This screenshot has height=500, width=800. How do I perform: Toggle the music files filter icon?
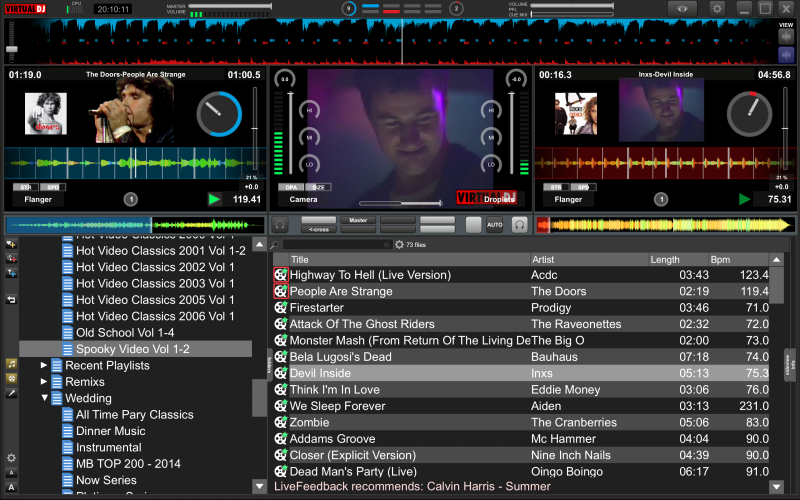[11, 364]
